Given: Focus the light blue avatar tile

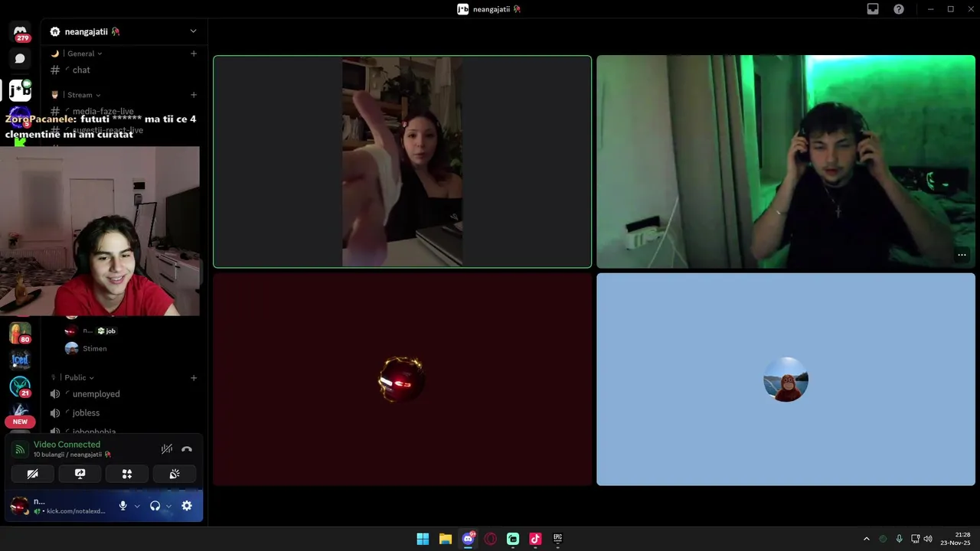Looking at the screenshot, I should [786, 380].
